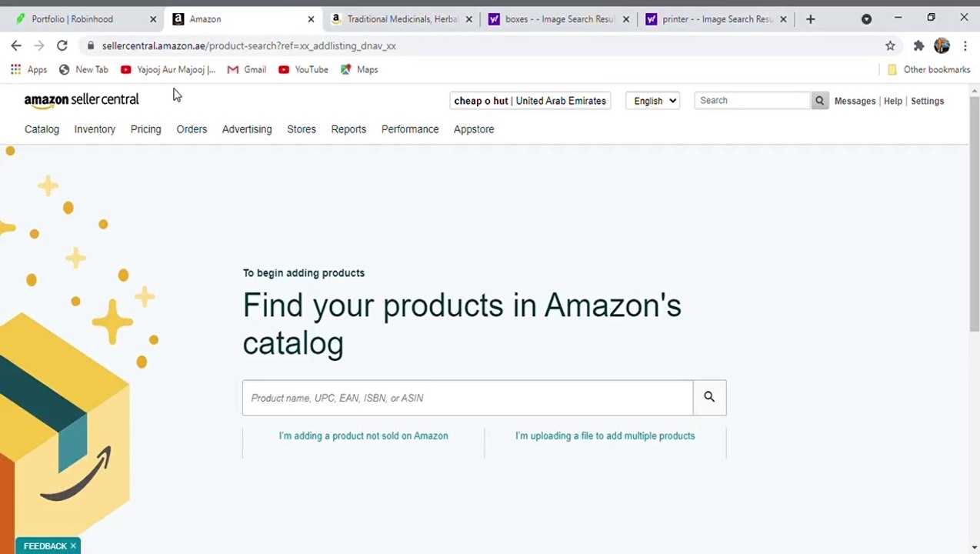Close the FEEDBACK widget with the x
This screenshot has height=554, width=980.
pyautogui.click(x=73, y=546)
